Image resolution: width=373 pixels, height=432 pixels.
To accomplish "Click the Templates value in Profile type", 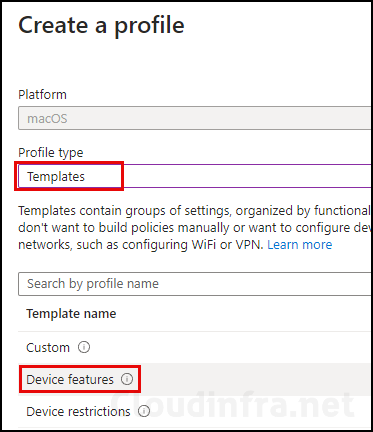I will click(56, 176).
